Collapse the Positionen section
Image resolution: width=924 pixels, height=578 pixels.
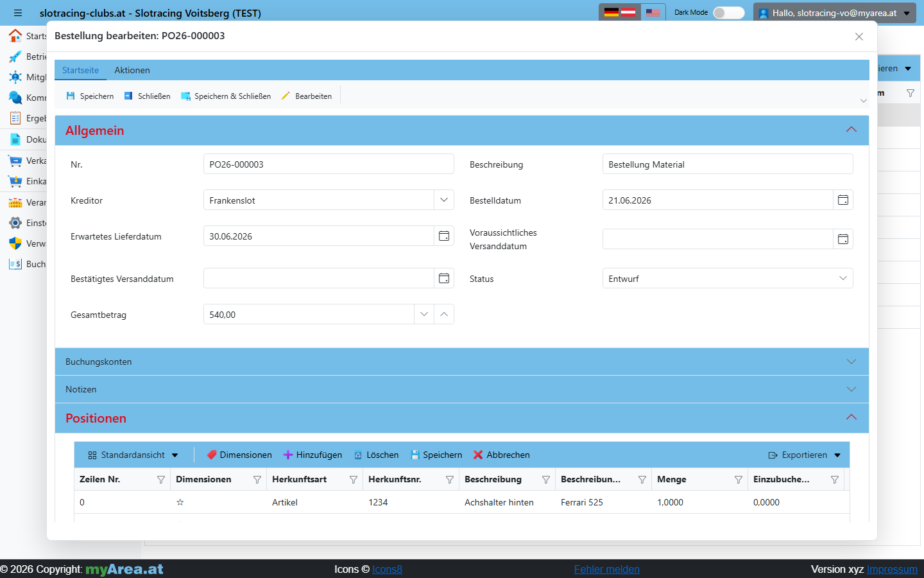coord(851,417)
